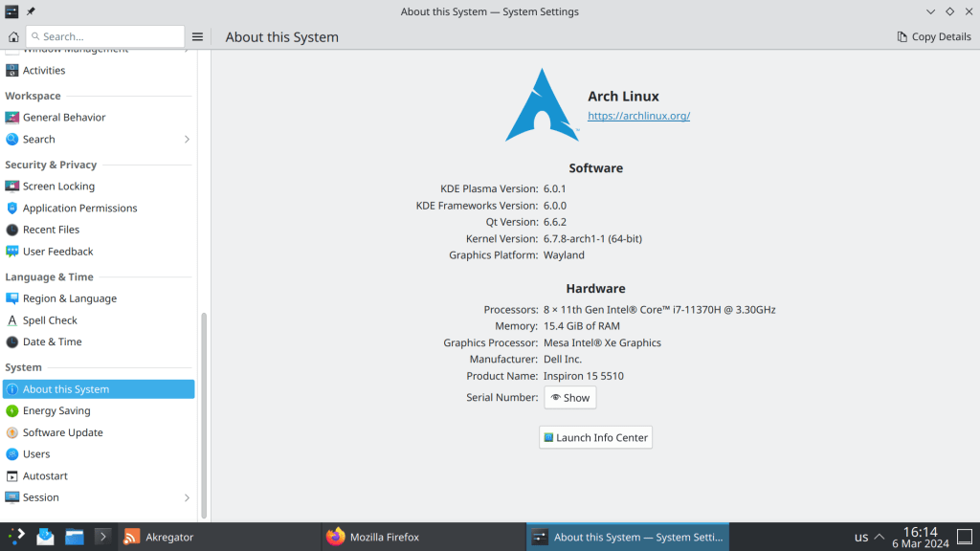
Task: Click the Launch Info Center button
Action: coord(595,437)
